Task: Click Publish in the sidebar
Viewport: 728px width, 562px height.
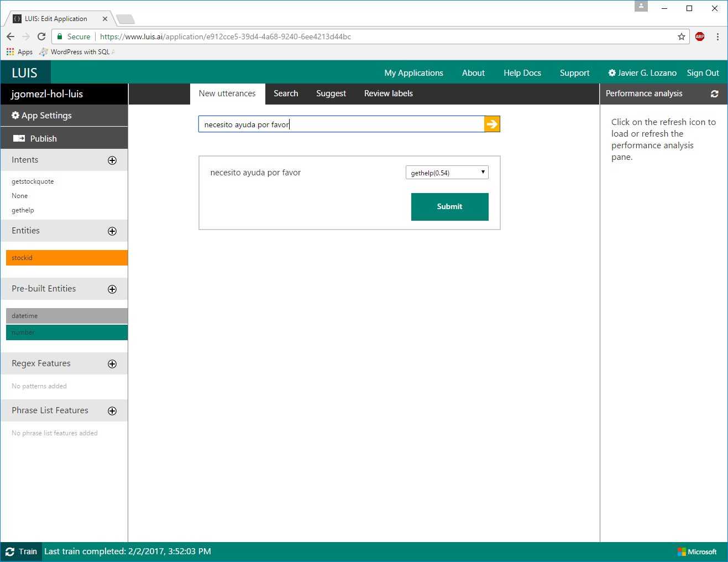Action: (x=64, y=138)
